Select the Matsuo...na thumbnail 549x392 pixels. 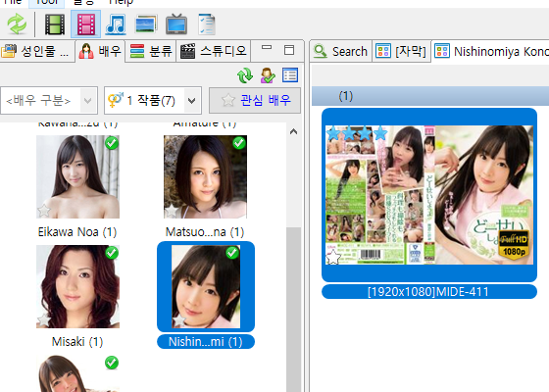[205, 176]
